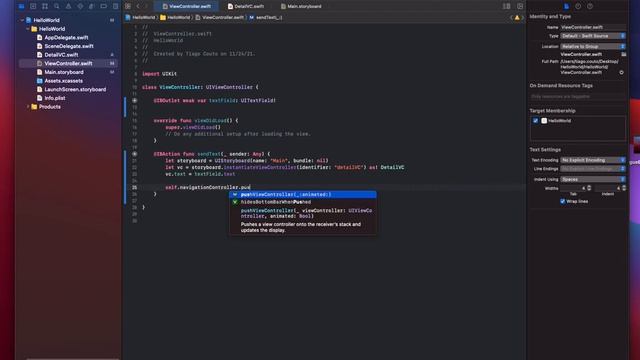Choose file location folder icon
The image size is (640, 360).
coord(623,54)
